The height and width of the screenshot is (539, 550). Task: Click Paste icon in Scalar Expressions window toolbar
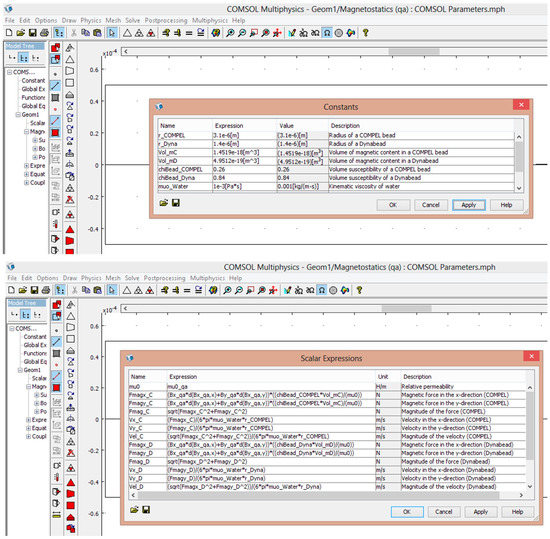(x=98, y=290)
